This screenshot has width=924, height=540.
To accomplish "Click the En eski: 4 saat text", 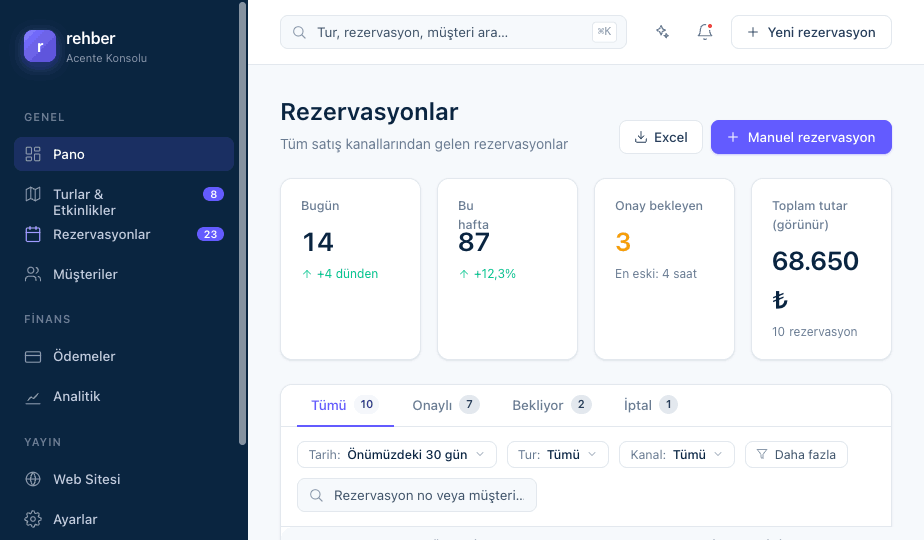I will [x=656, y=274].
